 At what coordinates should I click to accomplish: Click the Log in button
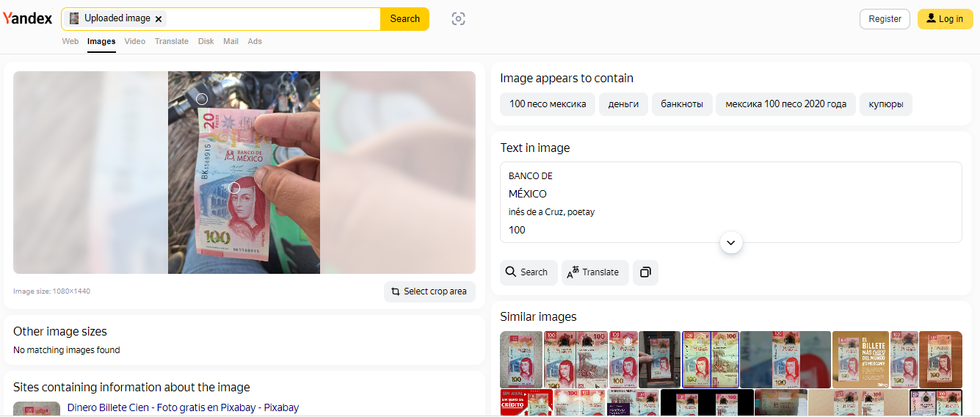[944, 19]
